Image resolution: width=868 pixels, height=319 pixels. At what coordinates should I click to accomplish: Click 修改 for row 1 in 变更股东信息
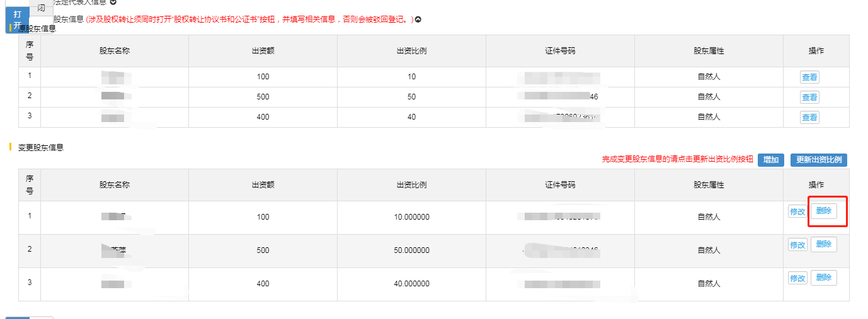(797, 211)
